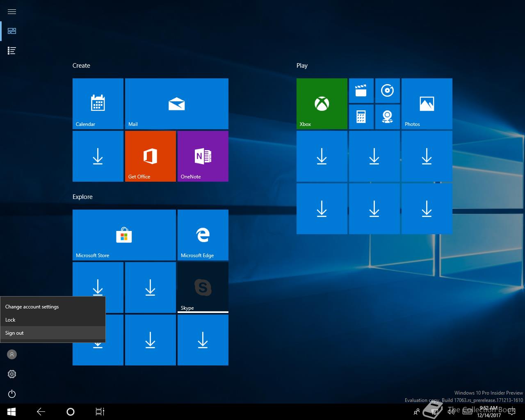Launch the Calculator small tile
The width and height of the screenshot is (525, 420).
click(x=361, y=117)
